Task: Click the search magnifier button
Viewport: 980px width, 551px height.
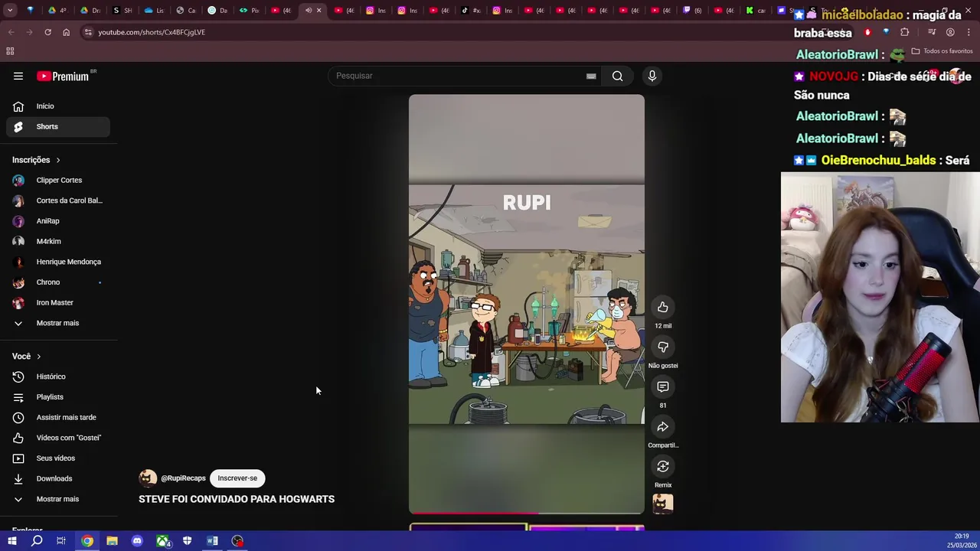Action: [617, 76]
